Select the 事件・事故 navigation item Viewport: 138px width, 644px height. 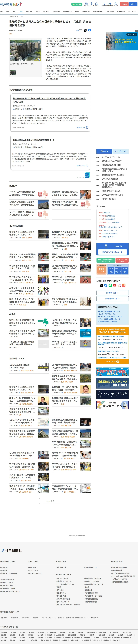tap(29, 11)
